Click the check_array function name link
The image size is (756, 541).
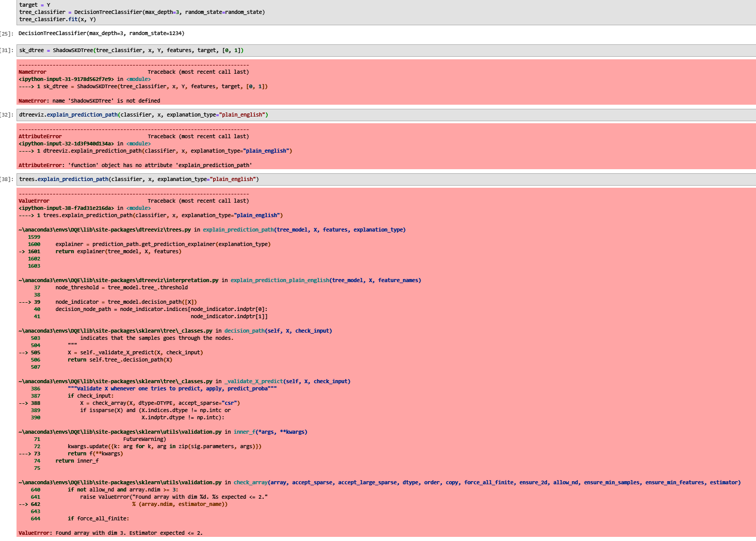tap(251, 482)
